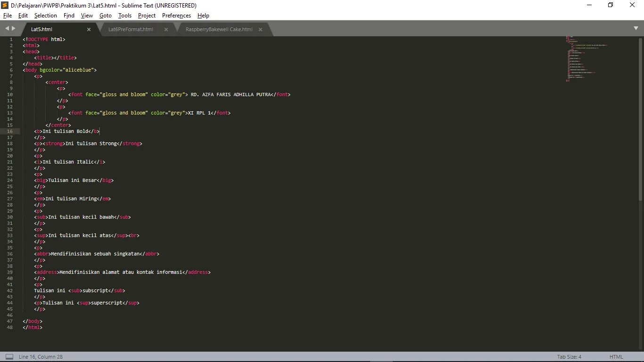Toggle the side bar icon in status bar
This screenshot has width=644, height=362.
[9, 357]
